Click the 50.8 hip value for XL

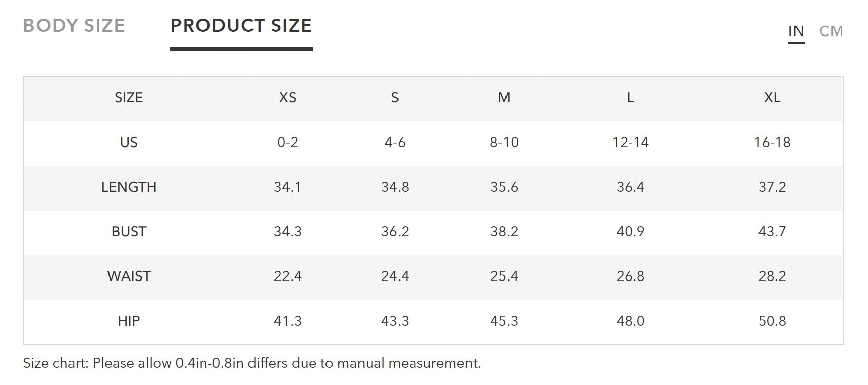point(772,321)
